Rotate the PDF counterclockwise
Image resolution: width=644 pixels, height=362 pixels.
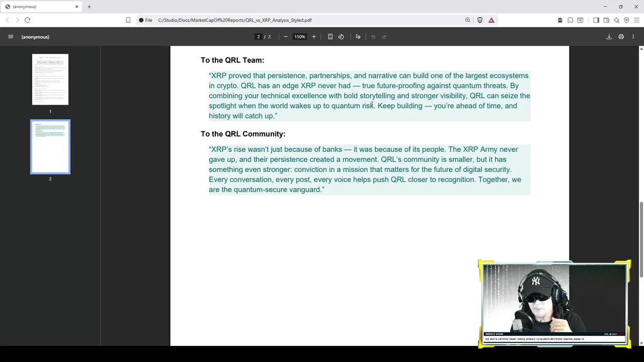pyautogui.click(x=341, y=37)
